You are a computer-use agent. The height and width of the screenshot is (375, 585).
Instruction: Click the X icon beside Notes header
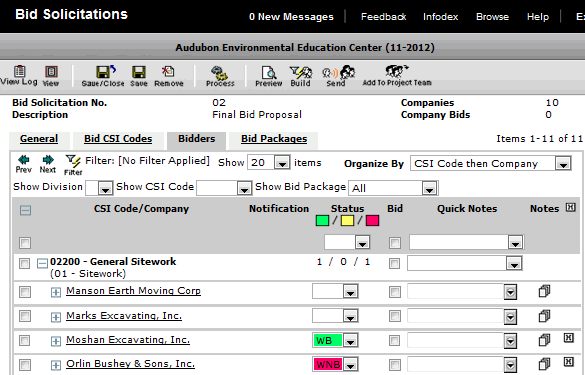click(x=570, y=207)
